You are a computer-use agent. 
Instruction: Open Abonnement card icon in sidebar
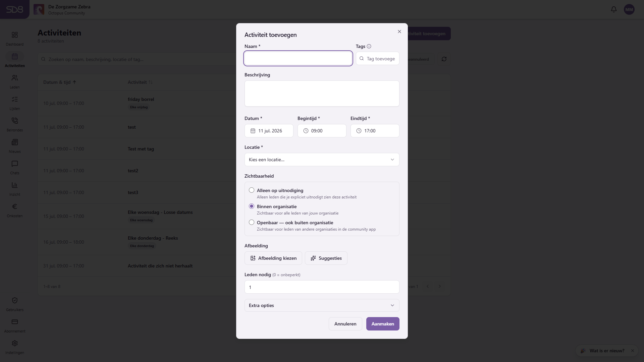tap(15, 322)
